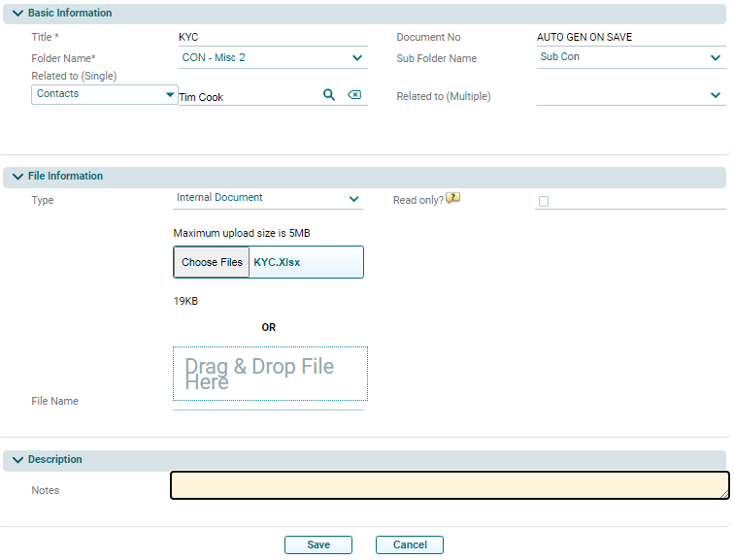The width and height of the screenshot is (734, 560).
Task: Click the Drag & Drop File Here zone
Action: (270, 374)
